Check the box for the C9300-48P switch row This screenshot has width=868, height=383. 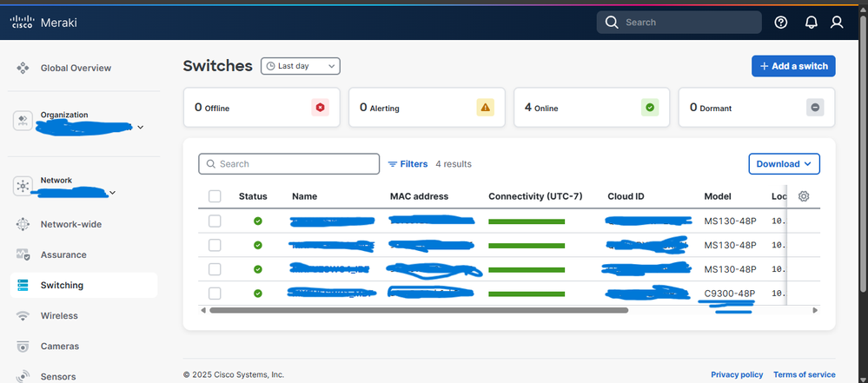(215, 294)
